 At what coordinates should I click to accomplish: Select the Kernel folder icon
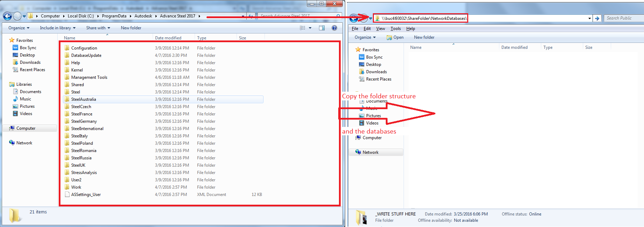point(67,70)
